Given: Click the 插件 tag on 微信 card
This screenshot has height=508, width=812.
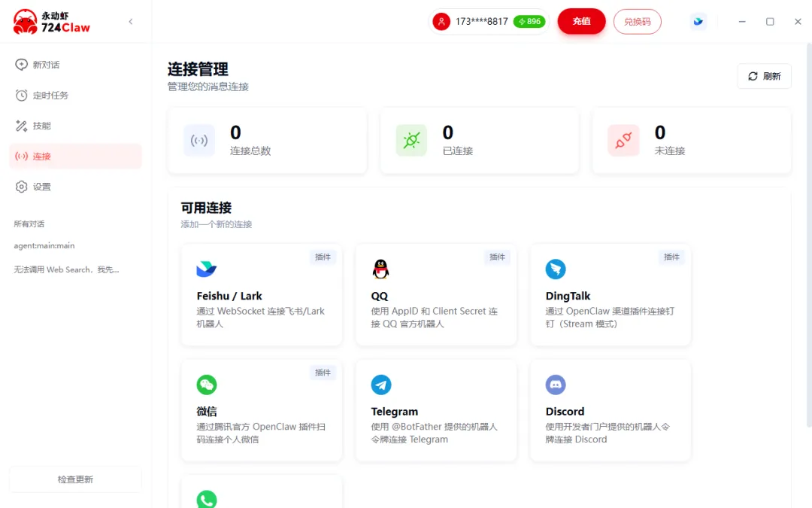Looking at the screenshot, I should [x=323, y=373].
